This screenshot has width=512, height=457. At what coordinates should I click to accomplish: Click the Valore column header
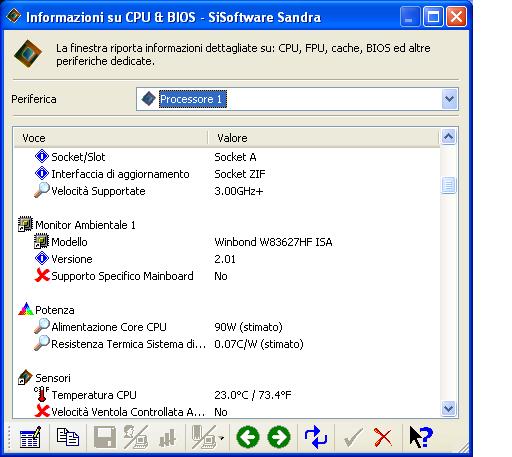[x=323, y=138]
